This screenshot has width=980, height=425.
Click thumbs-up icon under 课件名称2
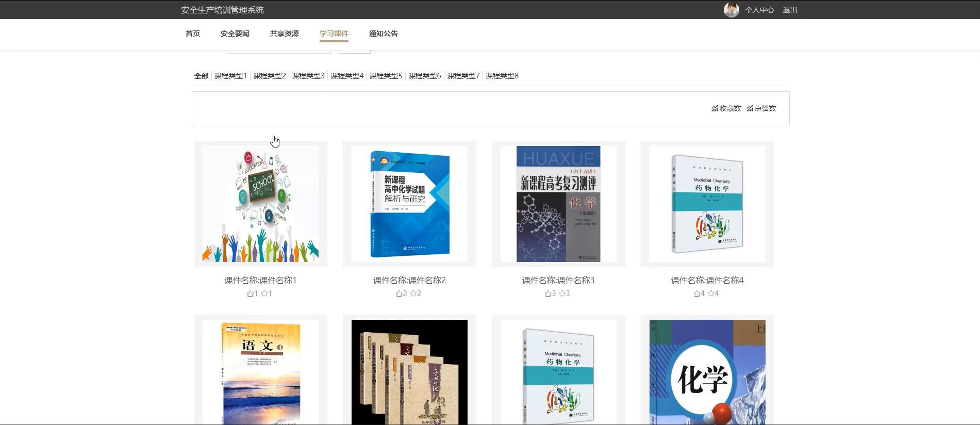(399, 293)
